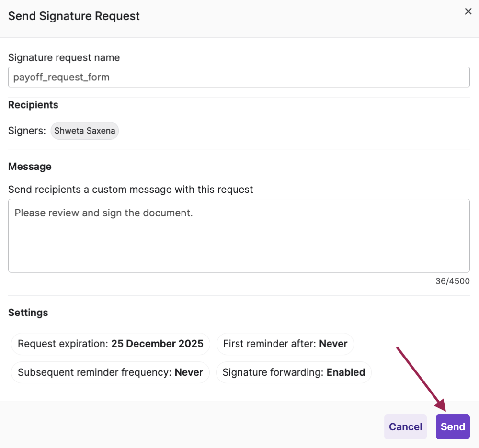Click the Send Signature Request dialog title
This screenshot has width=479, height=448.
74,16
